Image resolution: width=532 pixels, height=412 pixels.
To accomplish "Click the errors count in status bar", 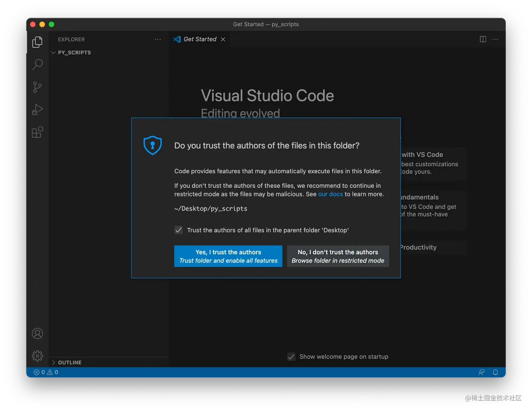I will pos(39,372).
